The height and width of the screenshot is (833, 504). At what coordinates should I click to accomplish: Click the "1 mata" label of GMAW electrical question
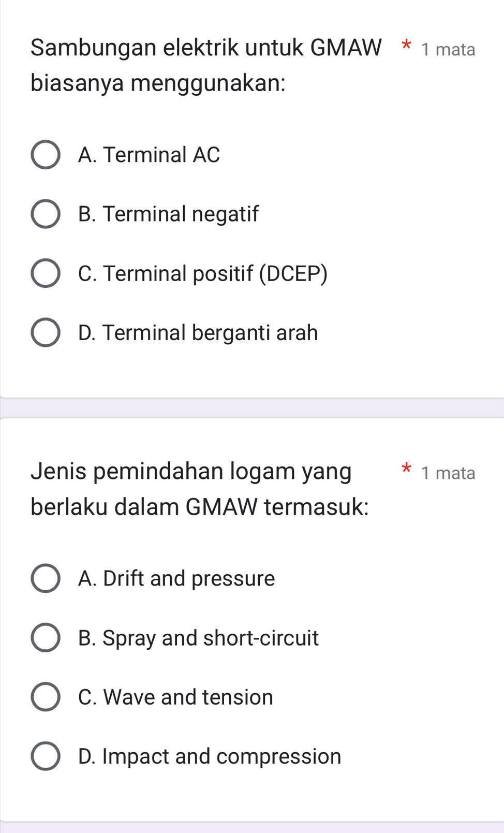click(x=448, y=50)
